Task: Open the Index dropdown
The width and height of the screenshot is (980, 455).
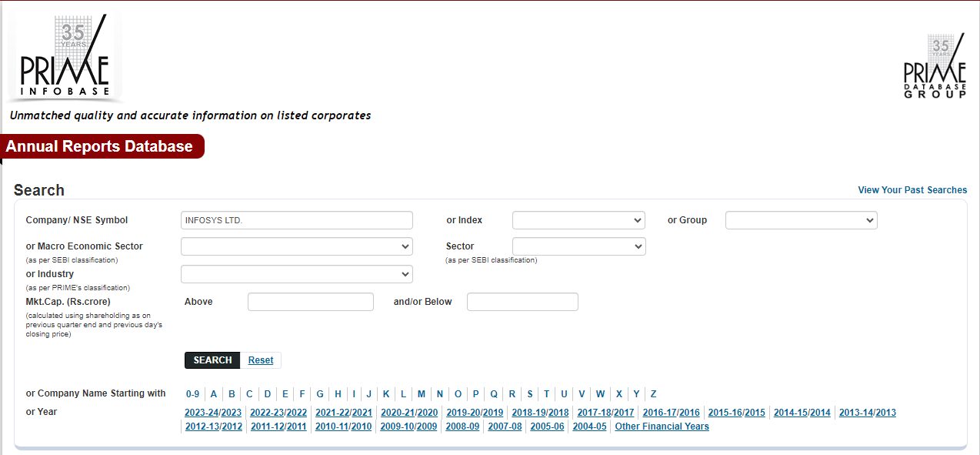Action: point(578,220)
